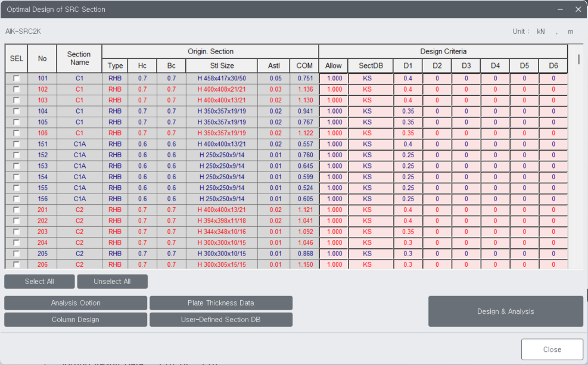Open the Plate Thickness Data dialog
The width and height of the screenshot is (588, 365).
point(221,302)
